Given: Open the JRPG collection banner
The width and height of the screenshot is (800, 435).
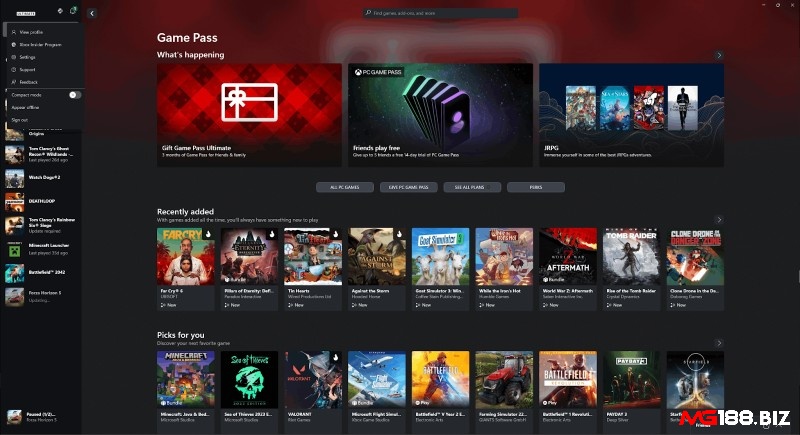Looking at the screenshot, I should coord(632,115).
